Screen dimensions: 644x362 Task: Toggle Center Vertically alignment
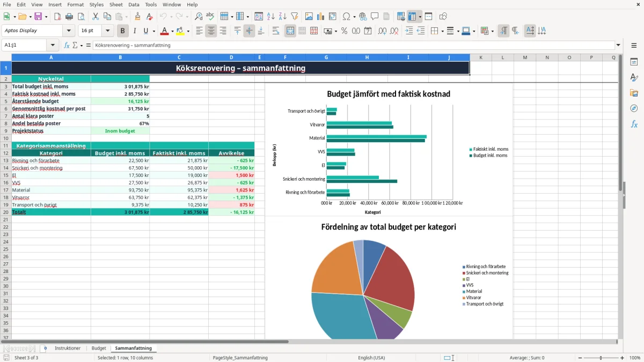click(x=249, y=31)
